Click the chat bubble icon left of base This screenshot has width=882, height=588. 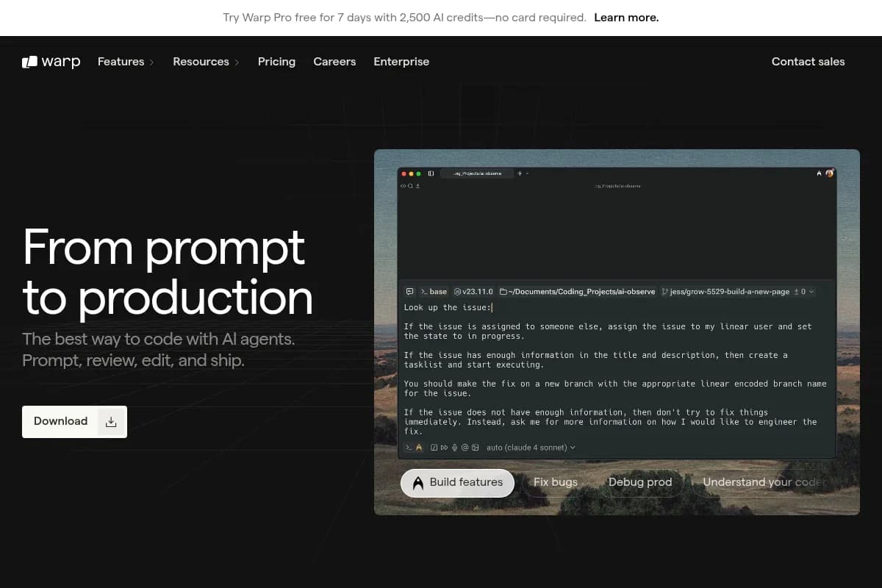(x=409, y=292)
